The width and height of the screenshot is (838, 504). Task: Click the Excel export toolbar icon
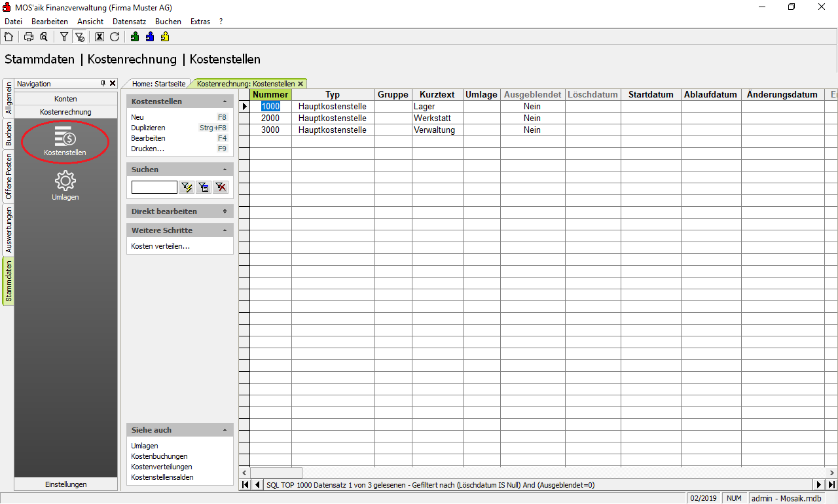(100, 37)
